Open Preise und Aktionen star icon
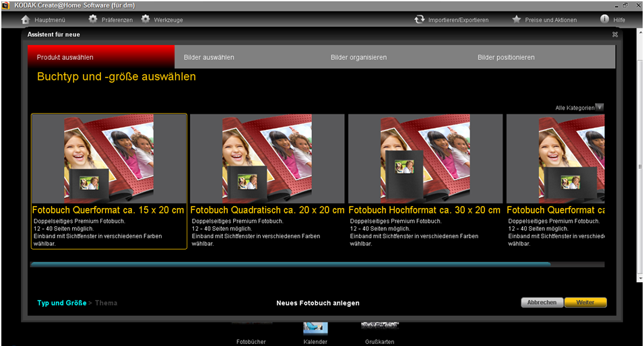 point(517,20)
